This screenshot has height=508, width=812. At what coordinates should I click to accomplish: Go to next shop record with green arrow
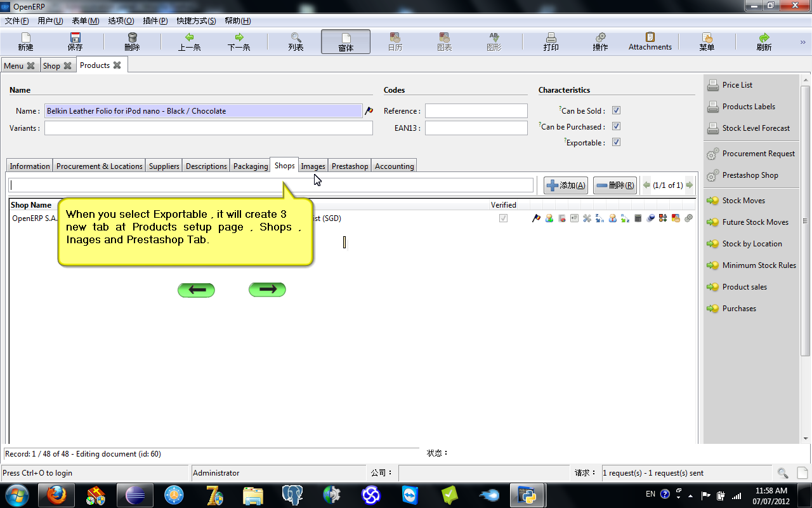(x=690, y=185)
